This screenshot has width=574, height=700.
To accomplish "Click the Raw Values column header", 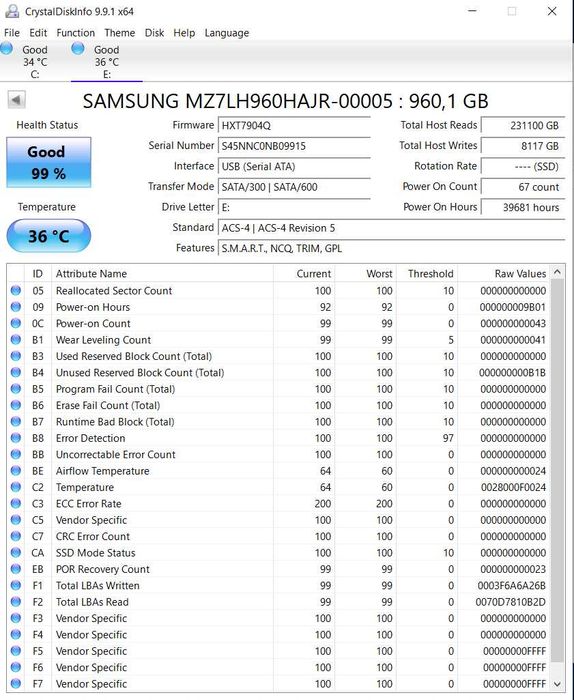I will (504, 273).
